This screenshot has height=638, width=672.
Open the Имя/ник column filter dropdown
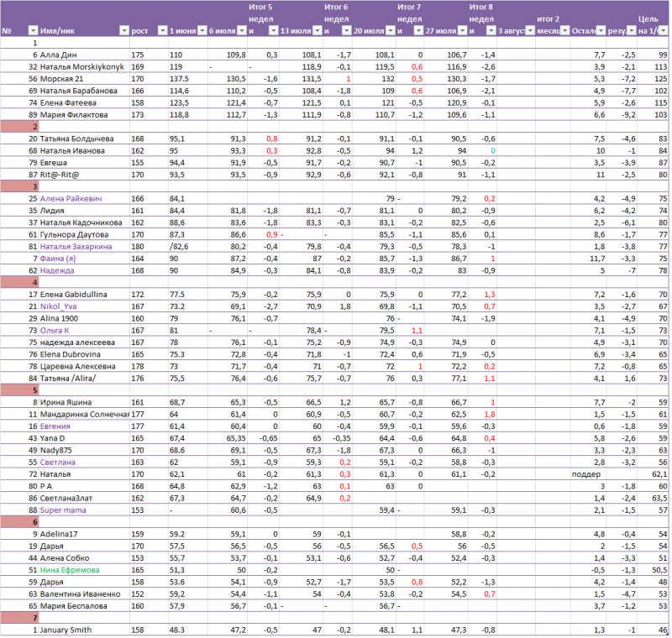(124, 31)
